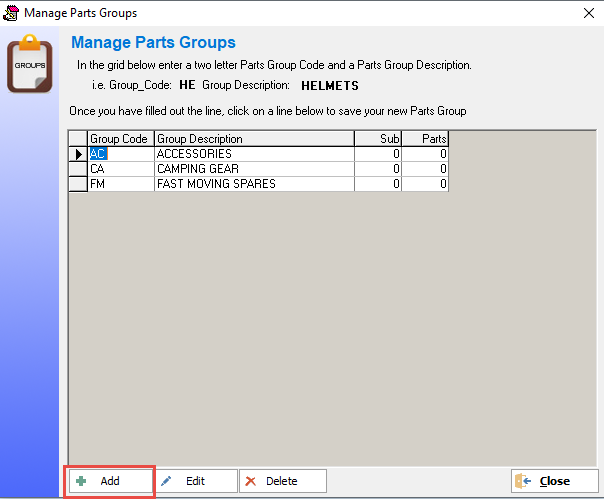Screen dimensions: 604x499
Task: Click the Group Description column header
Action: coord(254,139)
